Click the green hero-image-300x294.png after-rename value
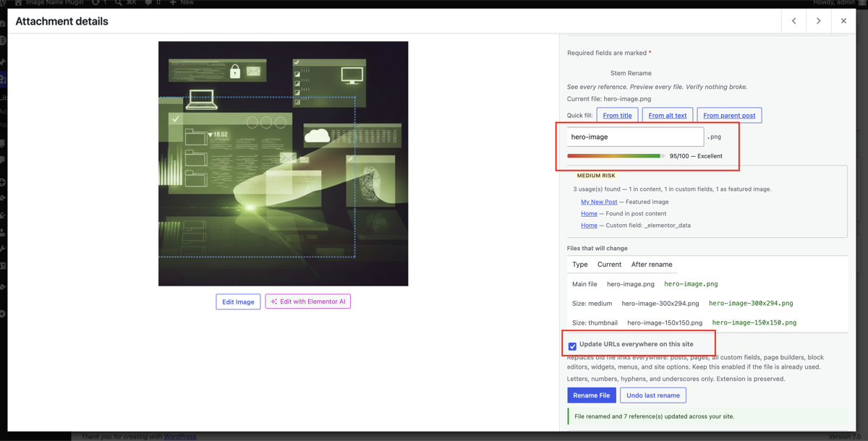This screenshot has height=441, width=868. pos(751,304)
